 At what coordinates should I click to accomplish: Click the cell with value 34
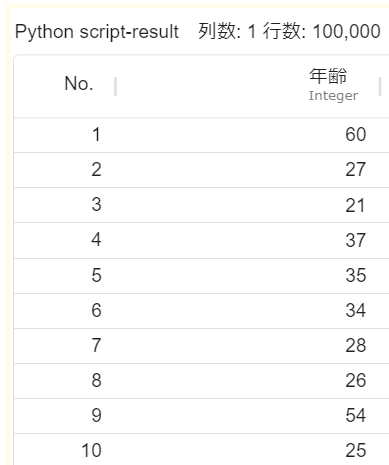pyautogui.click(x=356, y=310)
